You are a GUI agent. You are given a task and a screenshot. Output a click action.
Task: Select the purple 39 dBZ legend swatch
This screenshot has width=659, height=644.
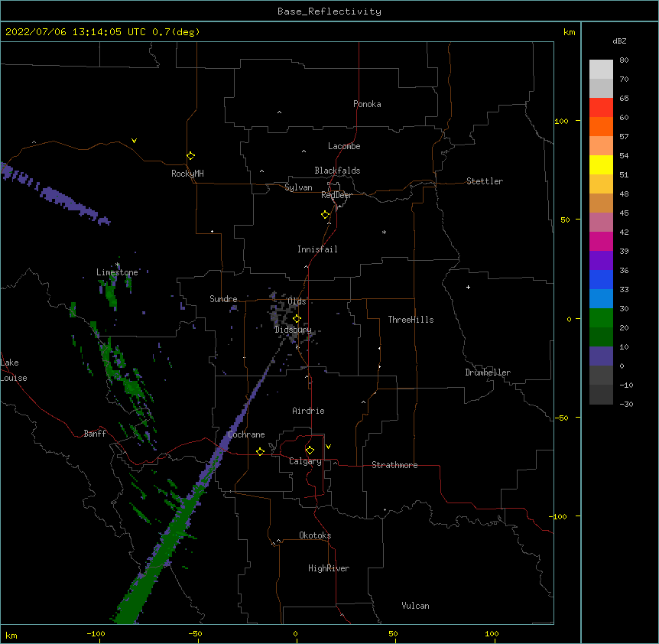(x=601, y=260)
